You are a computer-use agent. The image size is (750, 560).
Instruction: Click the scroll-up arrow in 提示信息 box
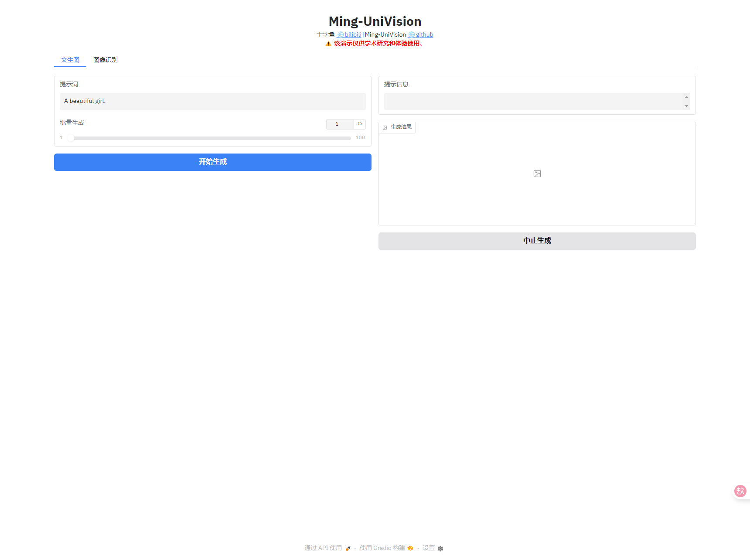click(686, 97)
